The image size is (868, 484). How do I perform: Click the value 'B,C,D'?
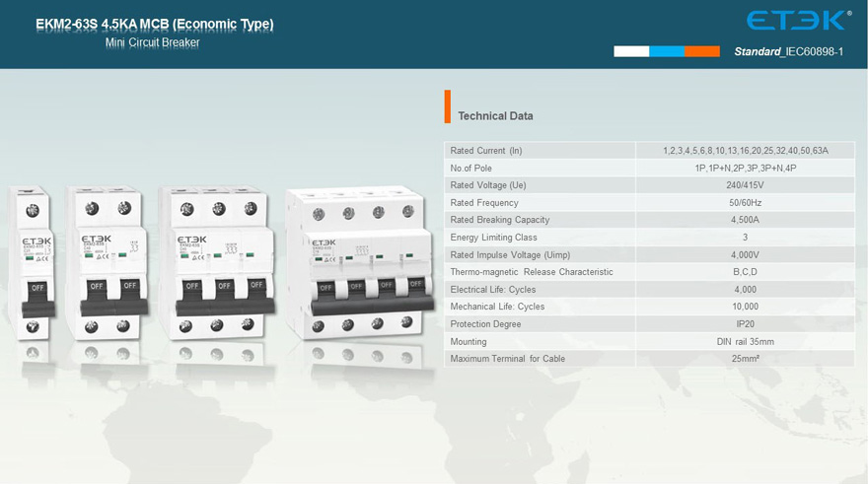coord(745,272)
